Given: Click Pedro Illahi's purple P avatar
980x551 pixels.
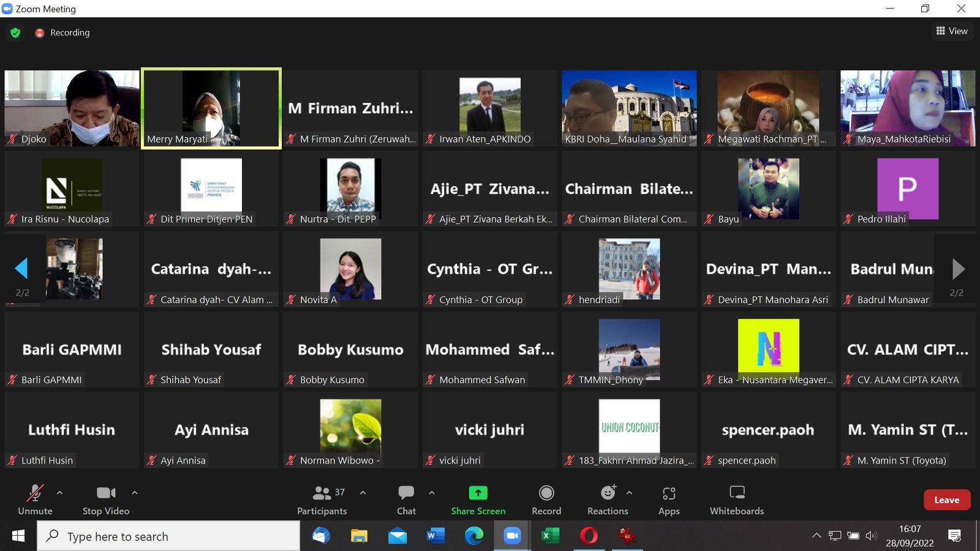Looking at the screenshot, I should 908,189.
